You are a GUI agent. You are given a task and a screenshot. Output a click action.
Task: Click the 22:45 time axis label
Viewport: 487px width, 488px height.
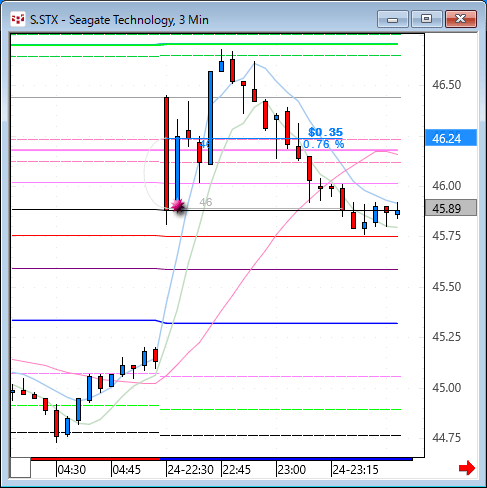[237, 470]
